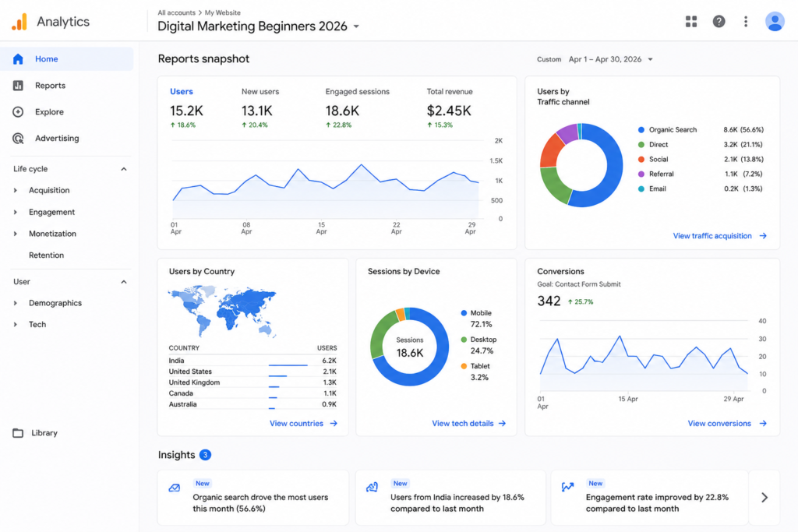Click the Referral purple legend dot
This screenshot has height=532, width=798.
coord(641,174)
